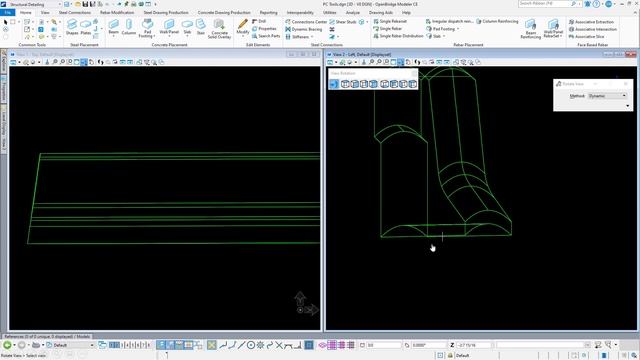Select the Single Rebarset tool

click(x=390, y=21)
